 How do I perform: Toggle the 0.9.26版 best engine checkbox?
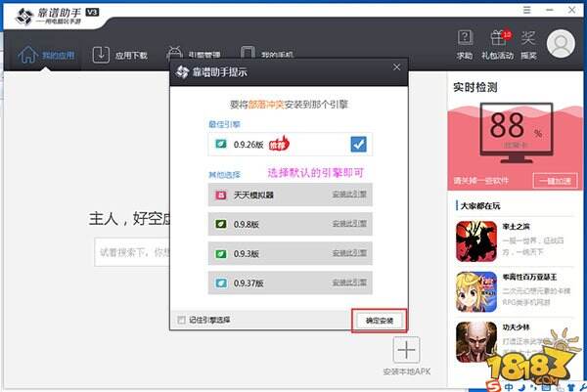point(358,145)
